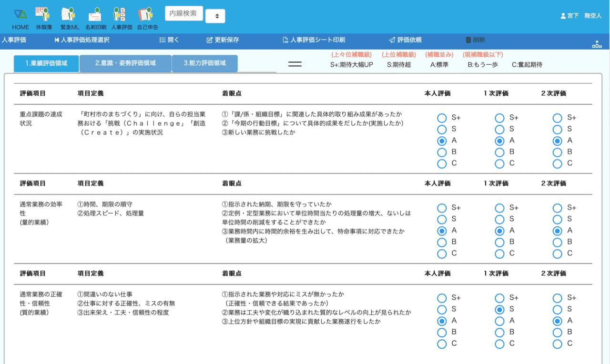Select C for 2次評価 in 通常業務の正確性

(557, 344)
